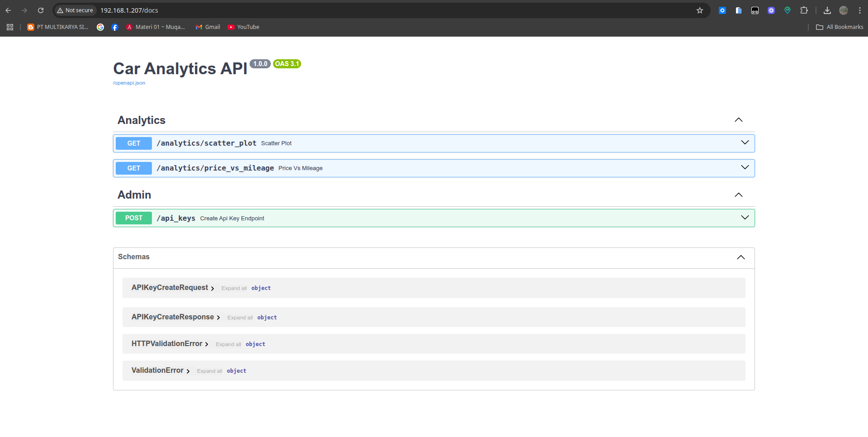This screenshot has width=868, height=437.
Task: Open the Google bookmark icon
Action: 100,27
